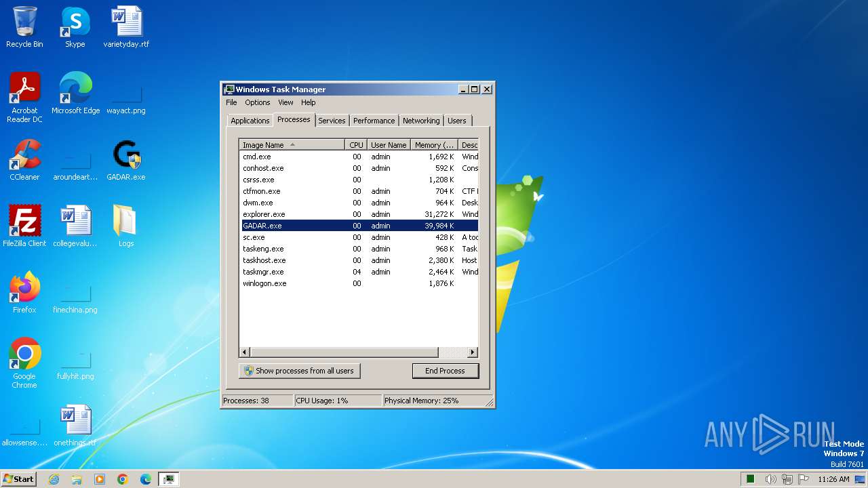The image size is (868, 488).
Task: Launch the Microsoft Edge desktop shortcut
Action: tap(75, 94)
